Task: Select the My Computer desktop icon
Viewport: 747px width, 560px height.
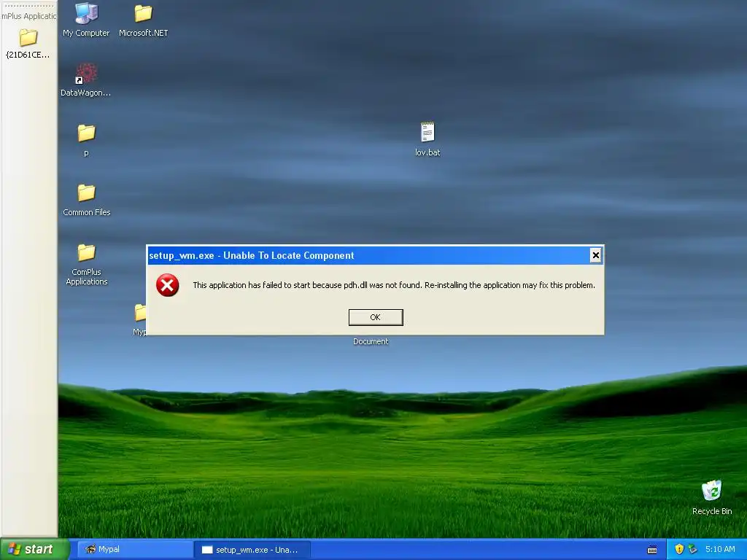Action: (x=86, y=20)
